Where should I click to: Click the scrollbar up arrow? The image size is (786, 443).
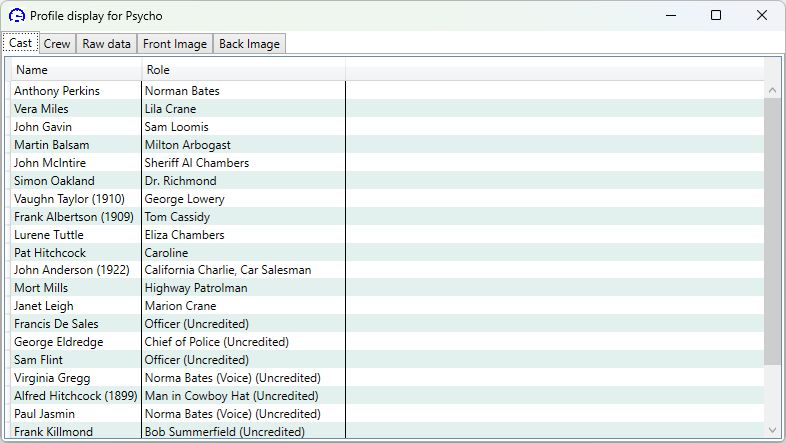pyautogui.click(x=772, y=91)
